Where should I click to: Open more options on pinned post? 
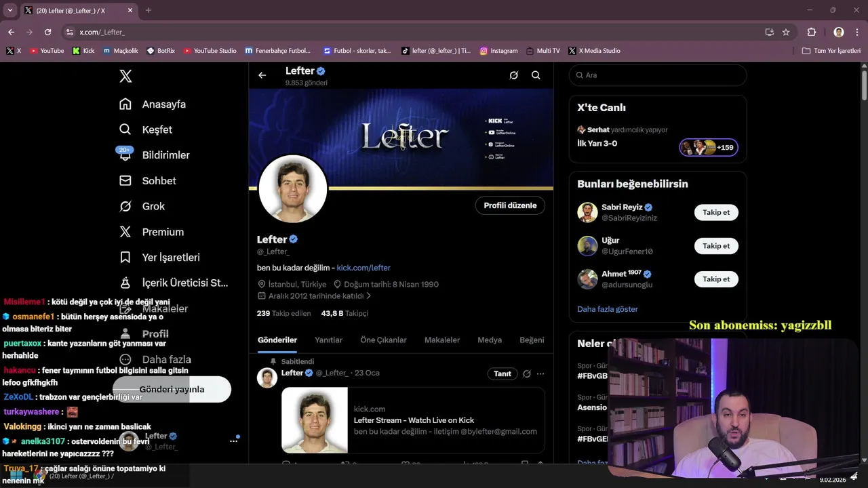(540, 373)
